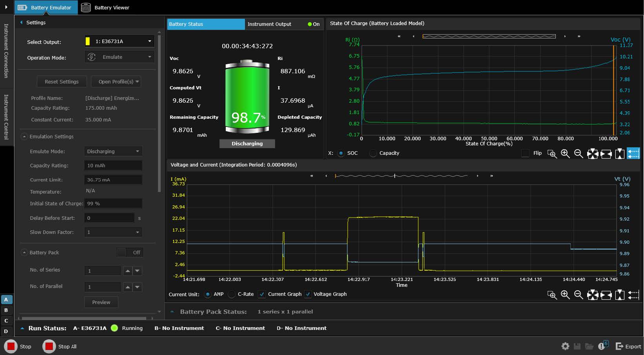Viewport: 644px width, 355px height.
Task: Turn on the Battery Pack toggle
Action: [130, 252]
